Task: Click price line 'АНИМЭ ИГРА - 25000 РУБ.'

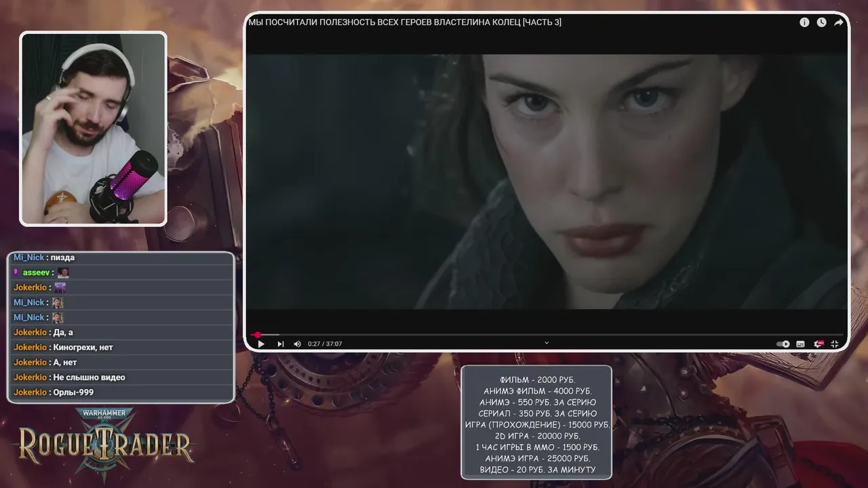Action: coord(537,458)
